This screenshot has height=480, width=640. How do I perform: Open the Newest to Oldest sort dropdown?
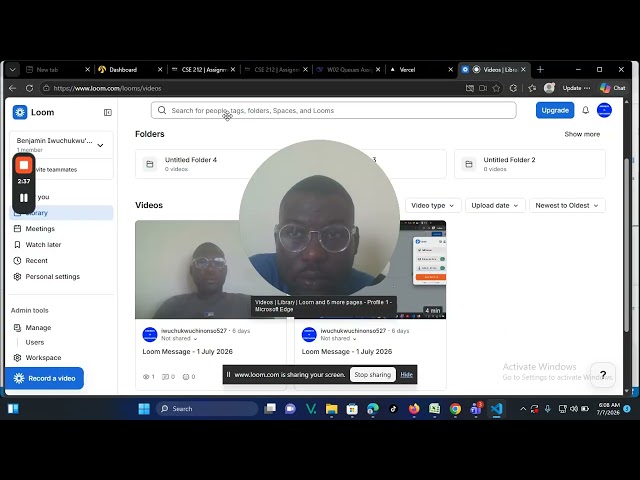click(x=567, y=205)
